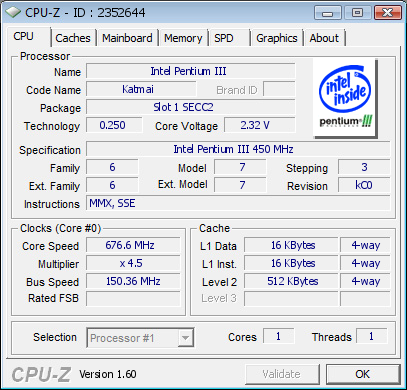Switch to the Caches tab
The width and height of the screenshot is (407, 390).
(73, 38)
